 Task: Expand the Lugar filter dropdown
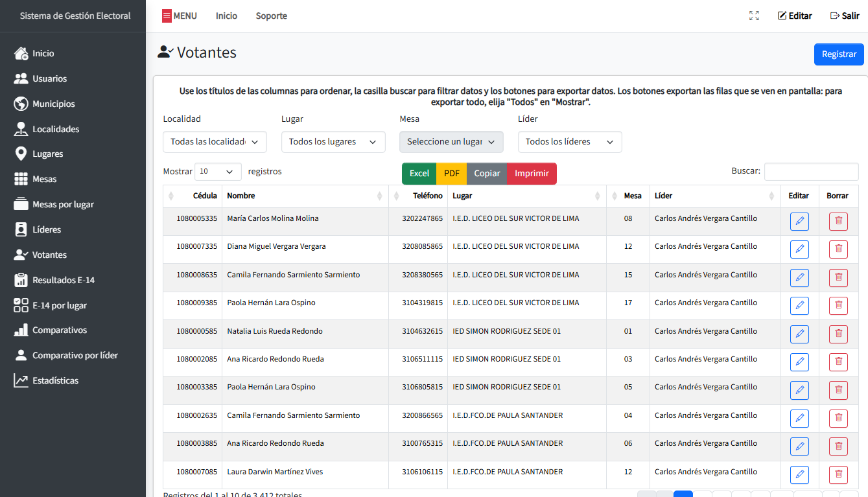coord(333,142)
